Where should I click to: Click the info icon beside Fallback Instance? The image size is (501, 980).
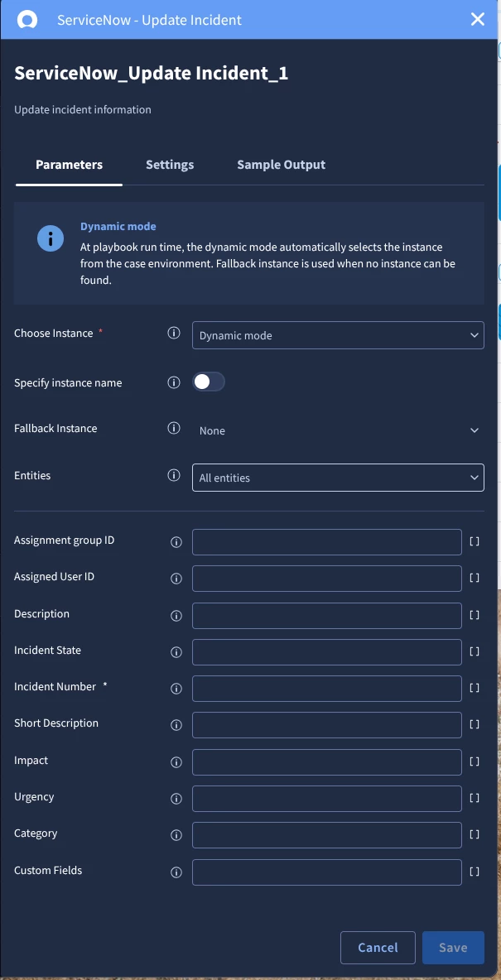pos(174,428)
